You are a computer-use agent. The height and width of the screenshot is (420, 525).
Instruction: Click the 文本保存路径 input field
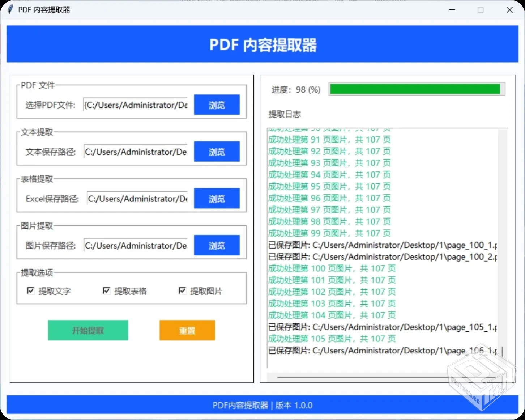tap(136, 152)
